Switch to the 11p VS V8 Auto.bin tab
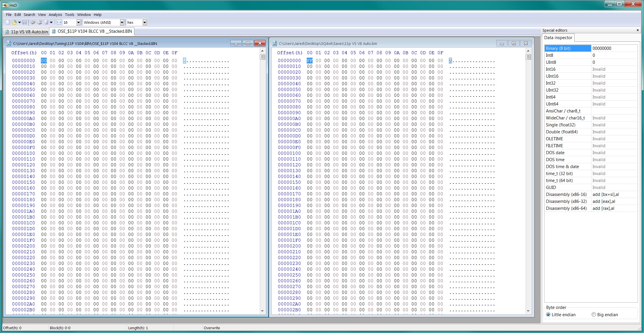The width and height of the screenshot is (644, 333). pyautogui.click(x=27, y=32)
